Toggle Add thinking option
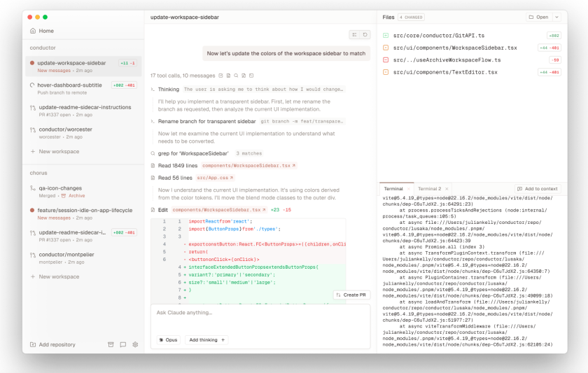 208,339
